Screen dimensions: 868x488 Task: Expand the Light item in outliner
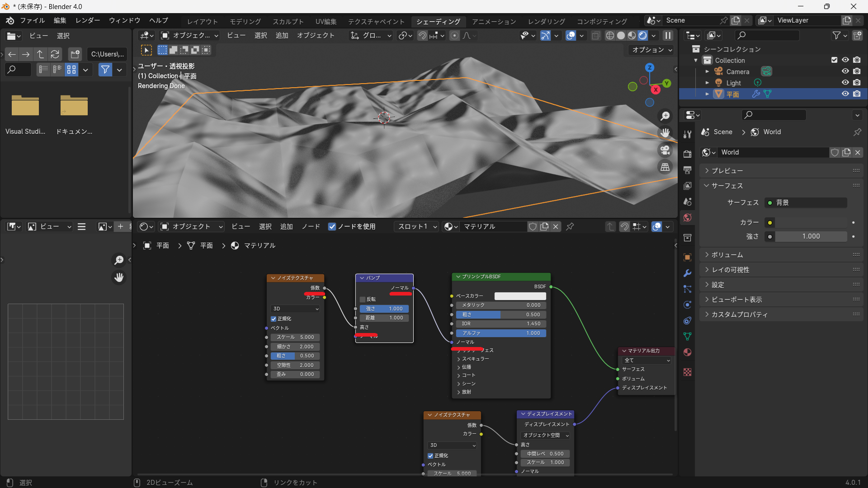tap(707, 83)
